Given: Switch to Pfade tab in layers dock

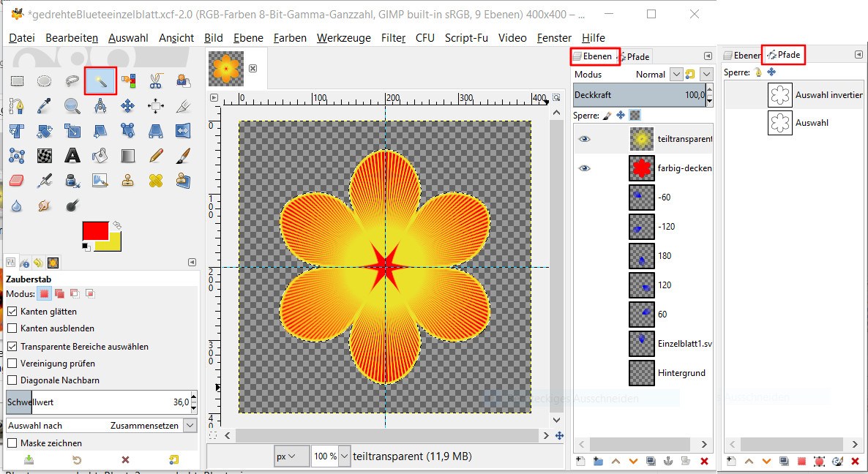Looking at the screenshot, I should click(x=633, y=56).
